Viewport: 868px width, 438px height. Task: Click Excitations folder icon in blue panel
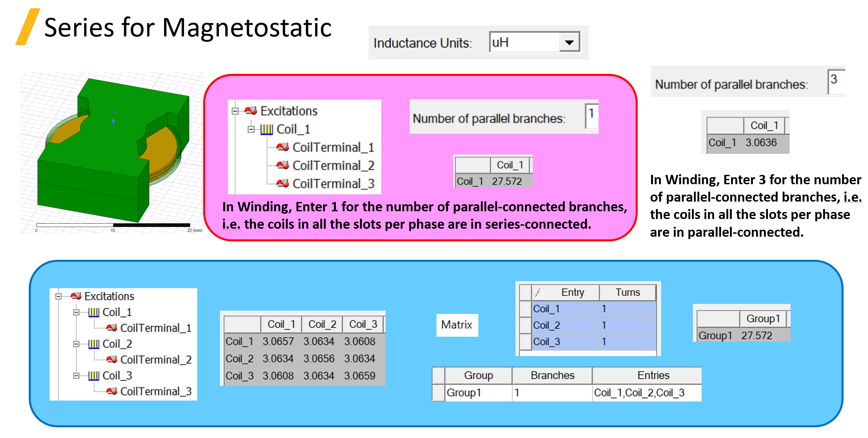point(76,296)
